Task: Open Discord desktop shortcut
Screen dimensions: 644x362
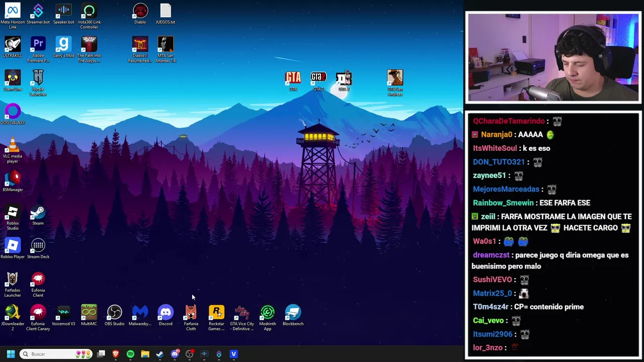Action: tap(166, 315)
